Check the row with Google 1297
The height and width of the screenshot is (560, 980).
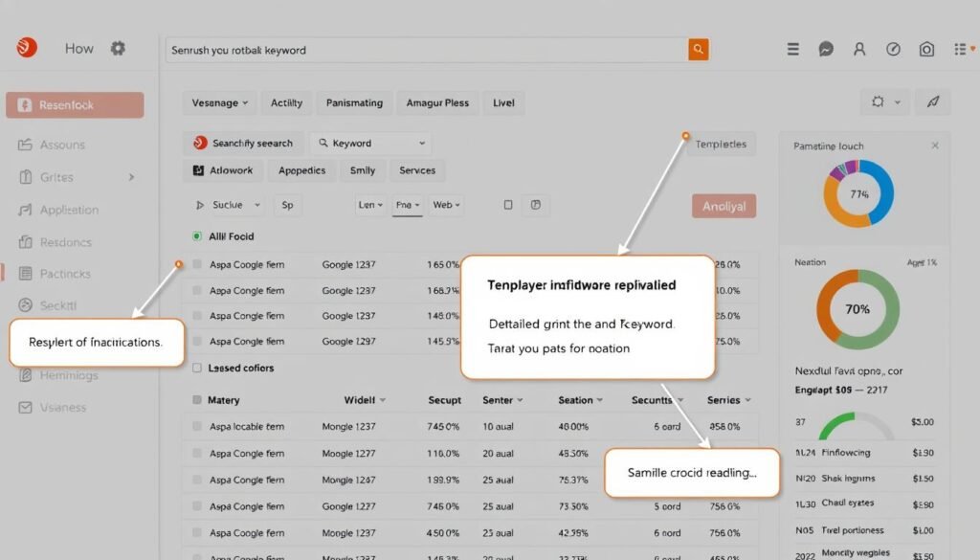click(x=197, y=341)
